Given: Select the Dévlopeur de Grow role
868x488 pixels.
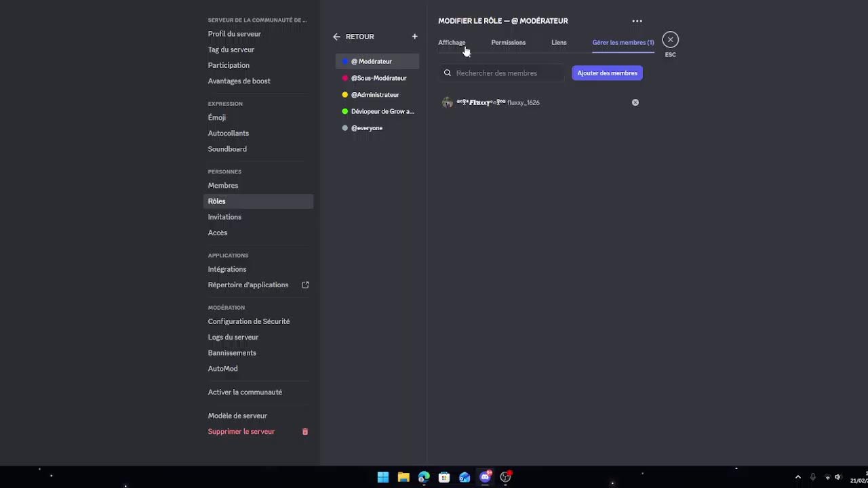Looking at the screenshot, I should 377,111.
